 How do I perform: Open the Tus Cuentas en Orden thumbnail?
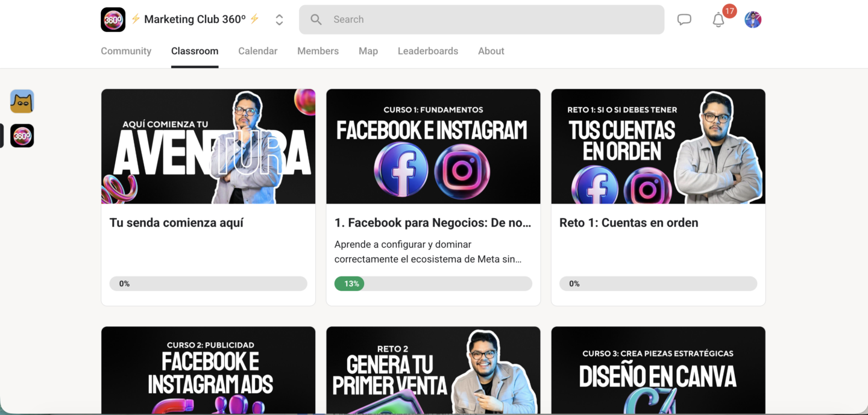[x=658, y=146]
